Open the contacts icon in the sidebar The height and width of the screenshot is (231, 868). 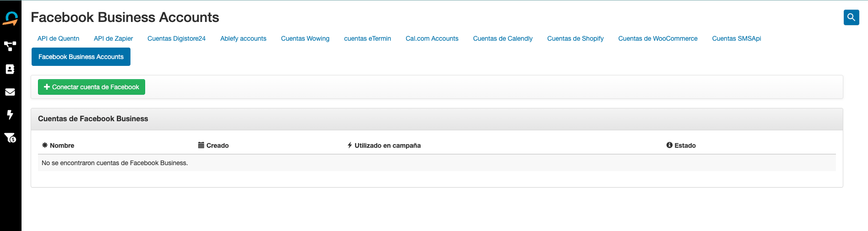[10, 69]
